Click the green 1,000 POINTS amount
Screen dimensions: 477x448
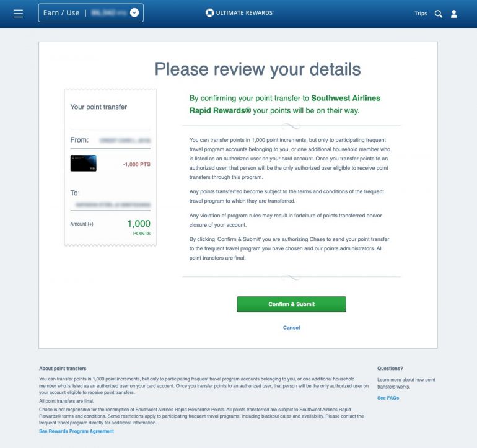click(x=139, y=224)
